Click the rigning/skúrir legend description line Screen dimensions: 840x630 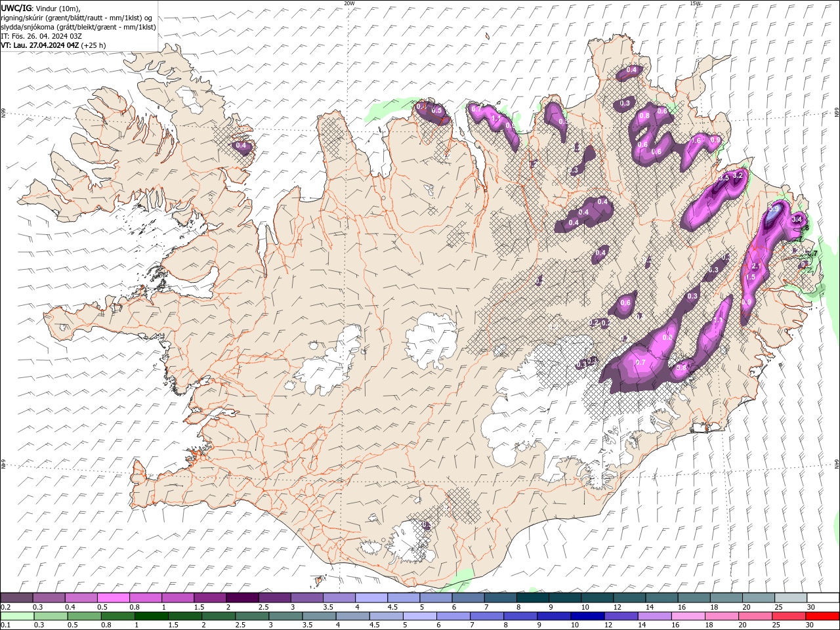77,18
